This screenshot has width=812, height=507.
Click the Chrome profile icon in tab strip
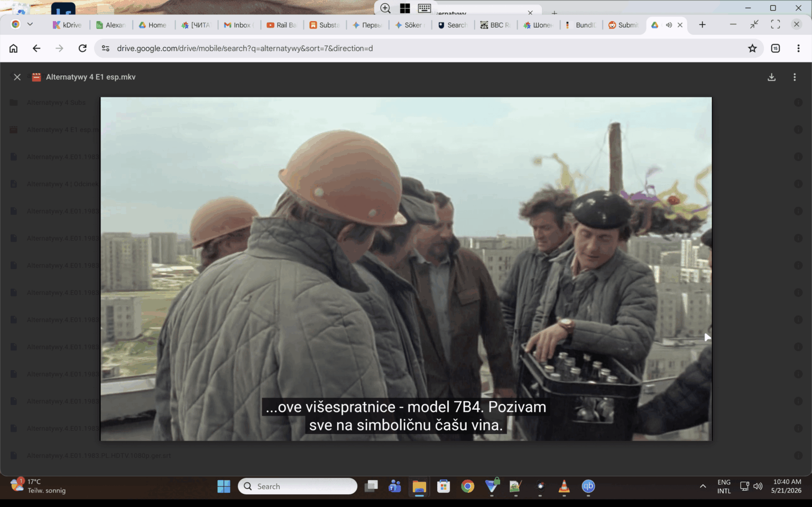(x=15, y=24)
